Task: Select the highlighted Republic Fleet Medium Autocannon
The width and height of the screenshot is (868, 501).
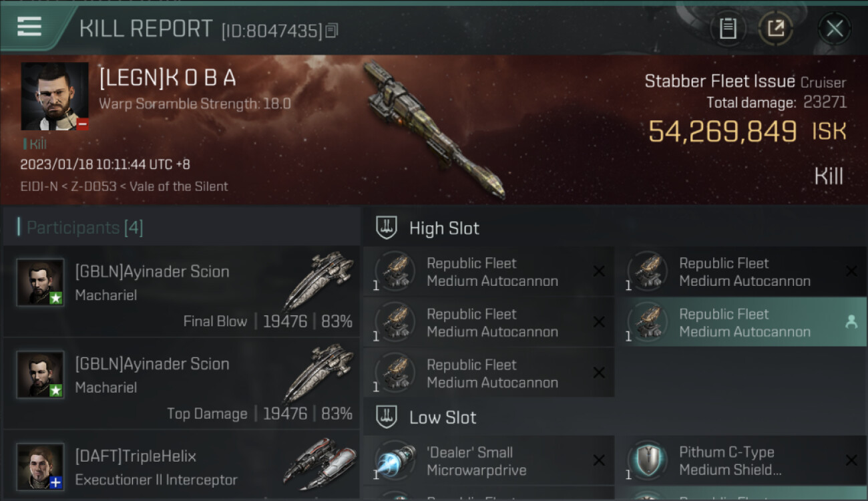Action: point(740,323)
